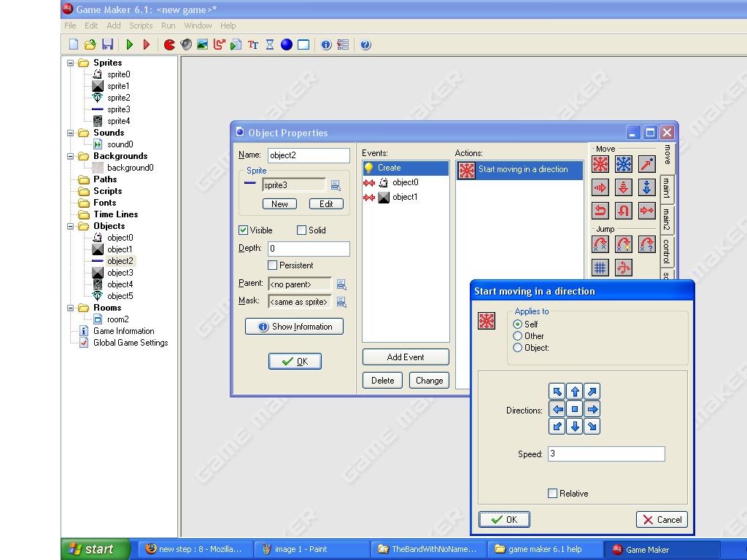Collapse the Rooms tree folder

[71, 308]
